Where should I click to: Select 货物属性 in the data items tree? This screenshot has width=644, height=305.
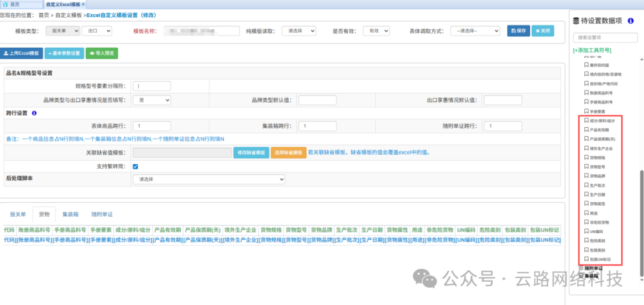point(597,204)
